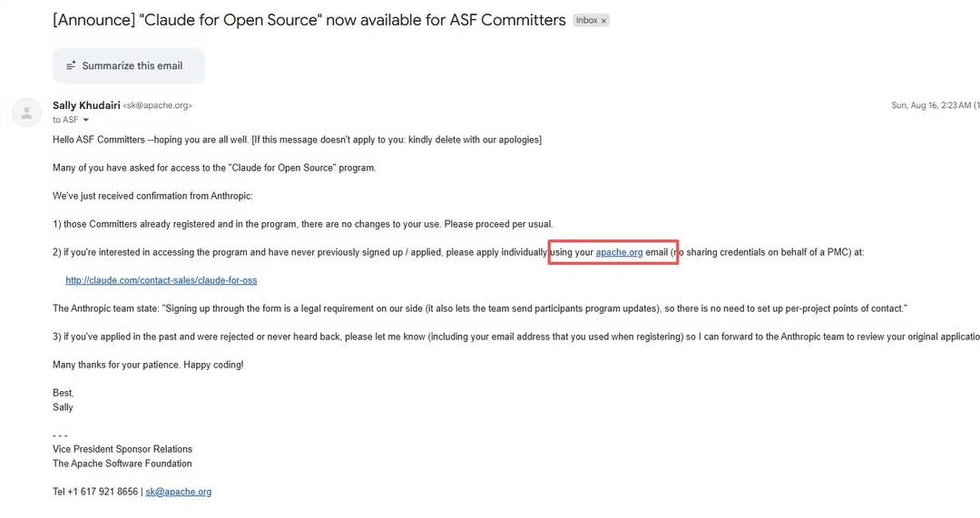Click the greeting line 'Hello ASF Committers'
The image size is (980, 518).
(297, 140)
